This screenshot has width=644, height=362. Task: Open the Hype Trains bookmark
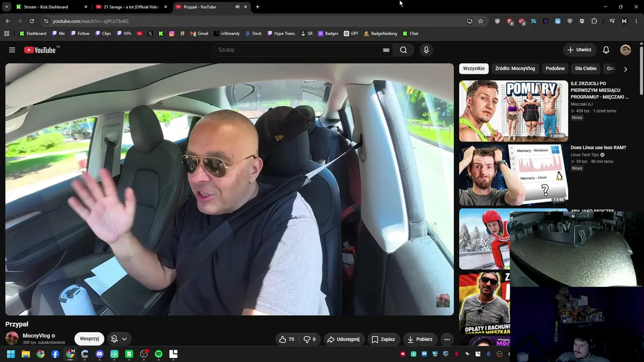click(x=281, y=34)
